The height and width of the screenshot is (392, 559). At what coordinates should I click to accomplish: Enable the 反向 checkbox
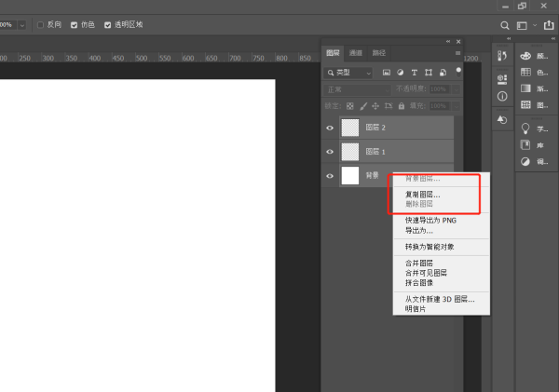(41, 25)
